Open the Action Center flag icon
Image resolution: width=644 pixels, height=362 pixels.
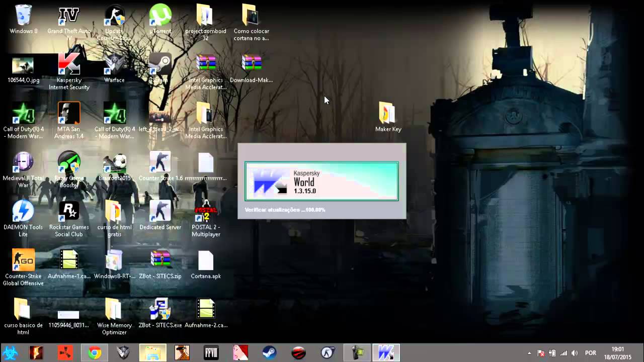(x=541, y=353)
